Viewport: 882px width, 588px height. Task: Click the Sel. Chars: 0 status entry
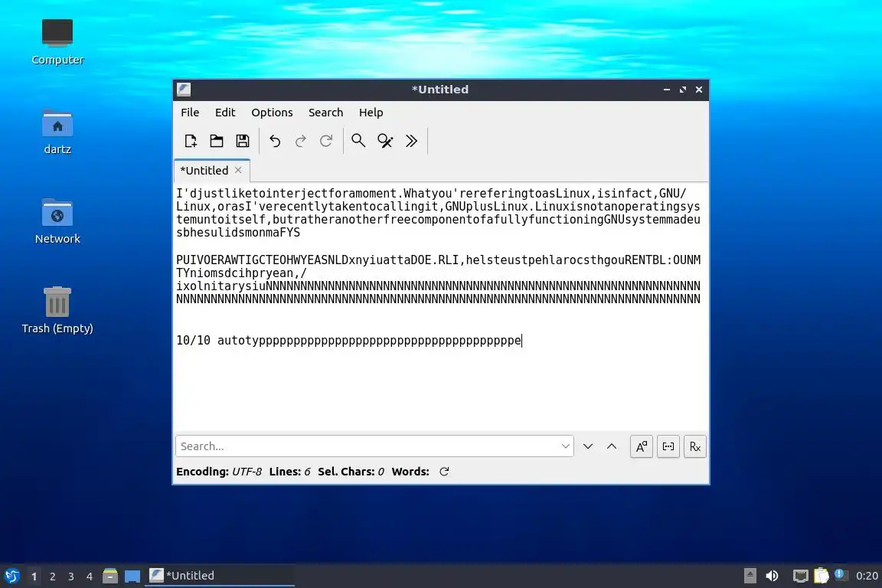[x=351, y=472]
